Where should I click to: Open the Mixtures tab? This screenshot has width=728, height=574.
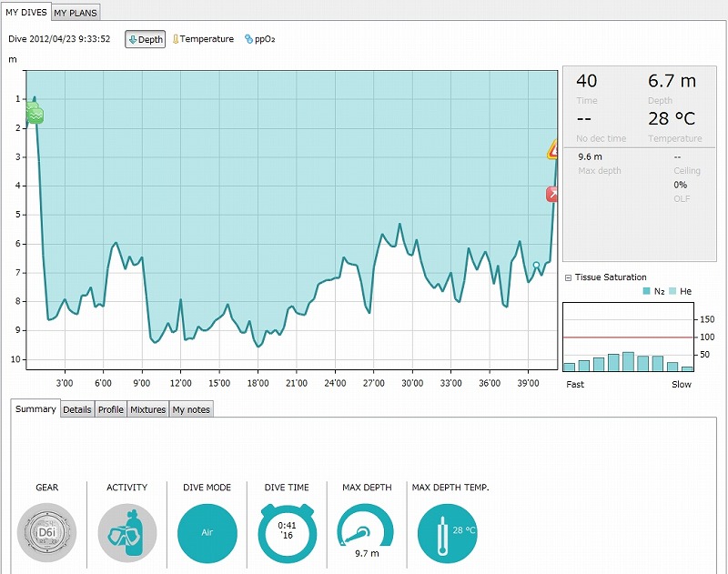point(147,409)
